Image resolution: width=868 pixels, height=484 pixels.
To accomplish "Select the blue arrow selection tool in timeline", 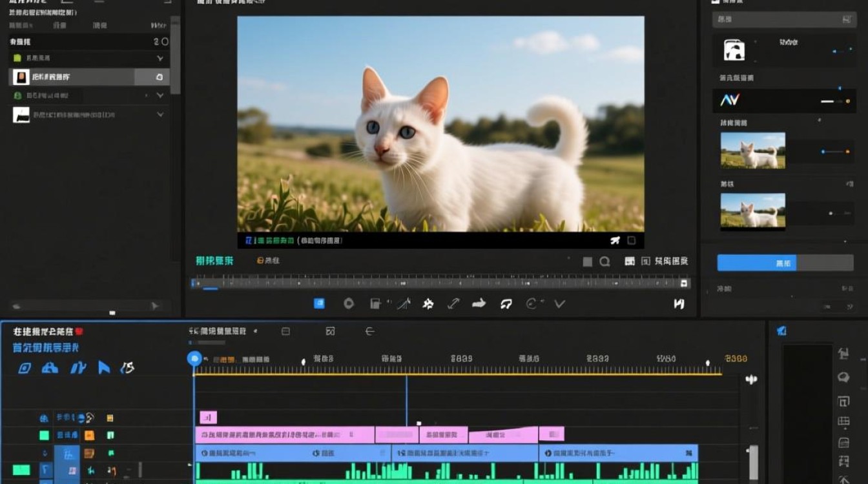I will click(104, 368).
